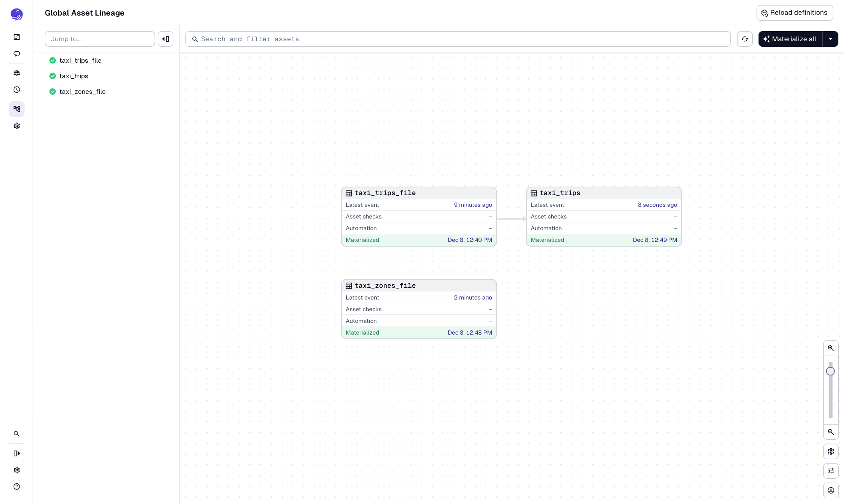Screen dimensions: 845x504
Task: Open the asset graph icon in sidebar
Action: click(x=17, y=109)
